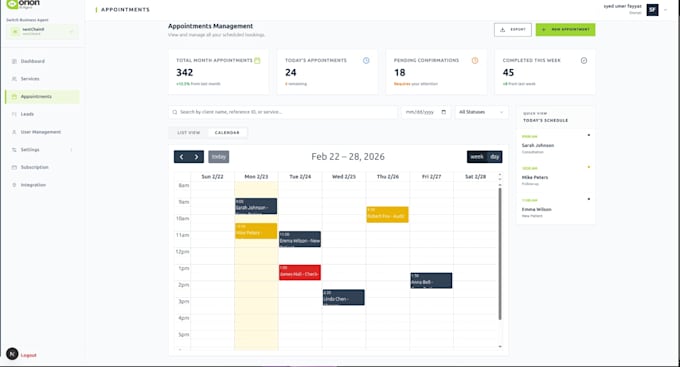Click the Logout link

click(29, 355)
